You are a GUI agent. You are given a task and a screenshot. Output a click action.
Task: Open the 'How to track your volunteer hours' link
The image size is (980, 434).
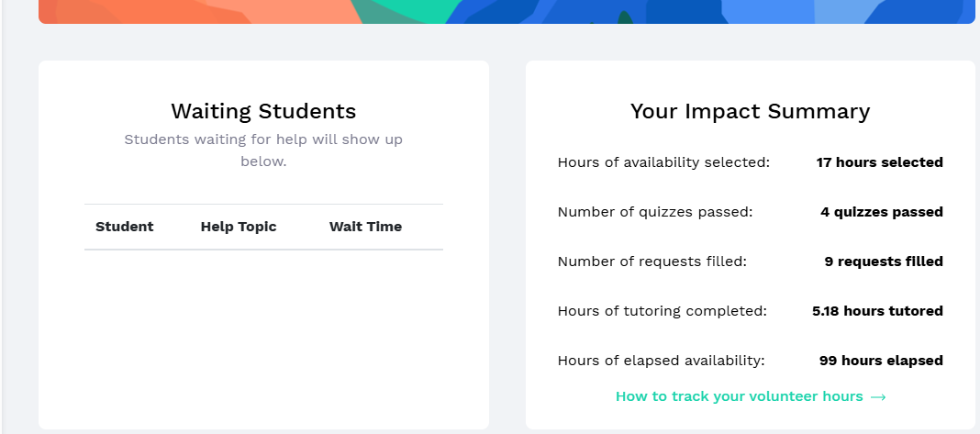(x=739, y=396)
